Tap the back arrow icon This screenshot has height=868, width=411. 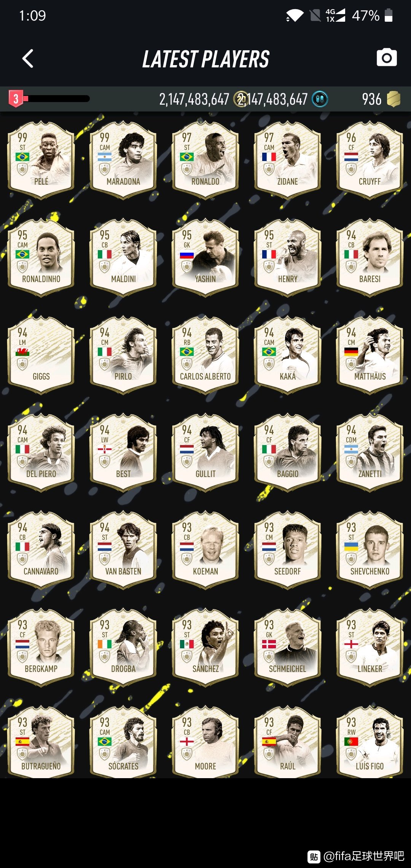(x=28, y=59)
